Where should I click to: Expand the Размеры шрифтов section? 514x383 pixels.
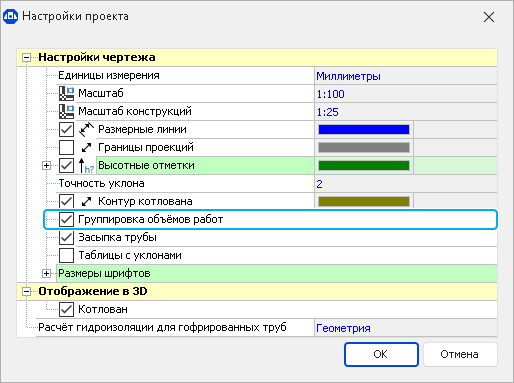46,273
